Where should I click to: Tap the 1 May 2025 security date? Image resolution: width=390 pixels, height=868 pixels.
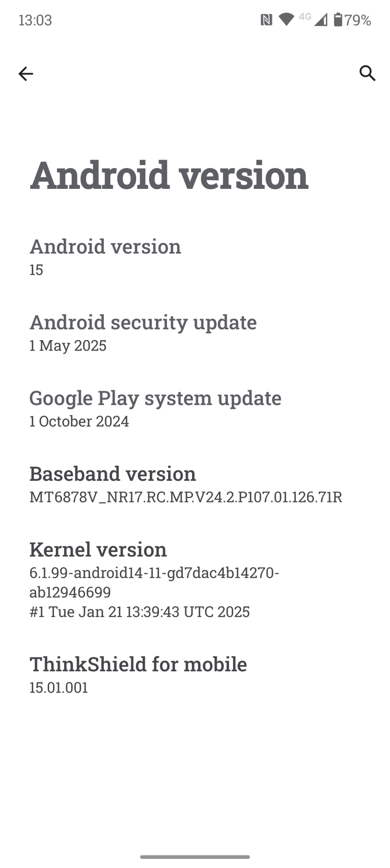coord(68,346)
